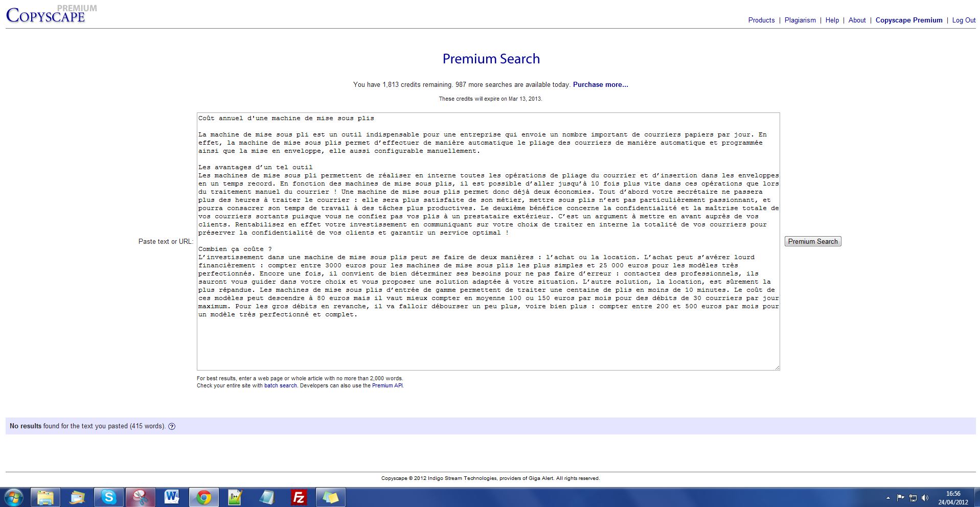Open the Help page in top navigation

pyautogui.click(x=832, y=20)
